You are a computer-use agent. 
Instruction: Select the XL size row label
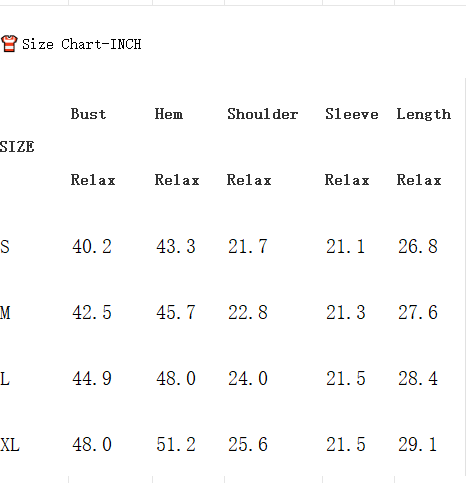pos(10,445)
